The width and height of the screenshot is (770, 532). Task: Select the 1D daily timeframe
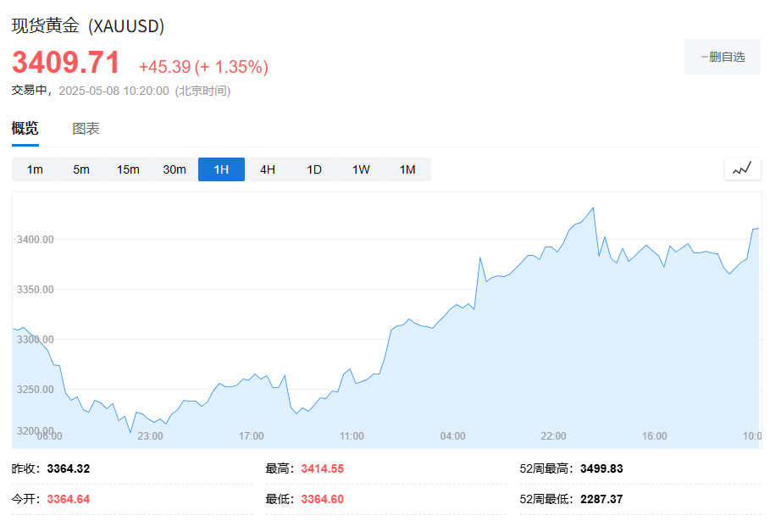point(314,169)
